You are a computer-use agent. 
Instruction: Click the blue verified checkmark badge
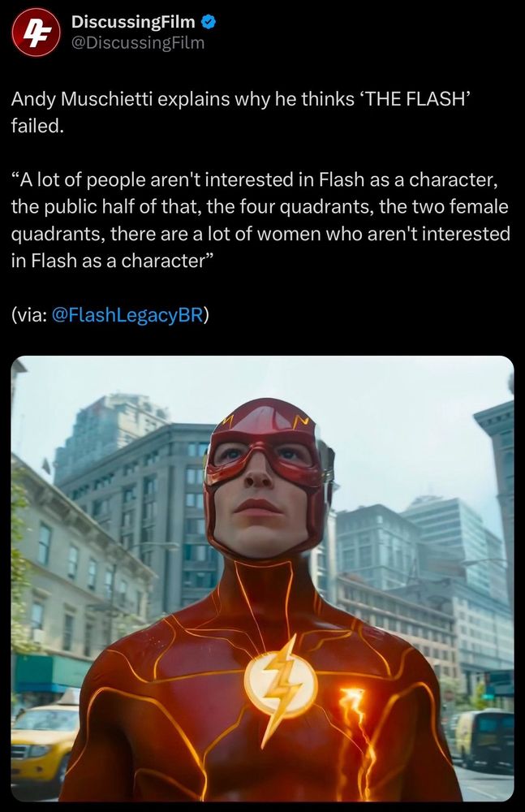point(208,22)
